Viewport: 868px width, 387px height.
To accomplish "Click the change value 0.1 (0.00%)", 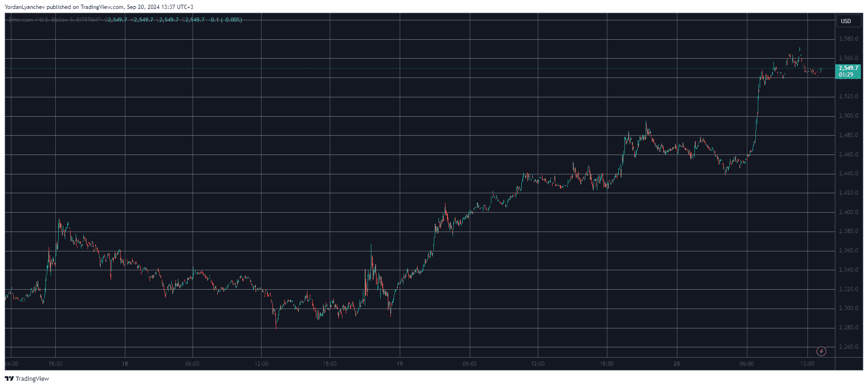I will point(226,20).
